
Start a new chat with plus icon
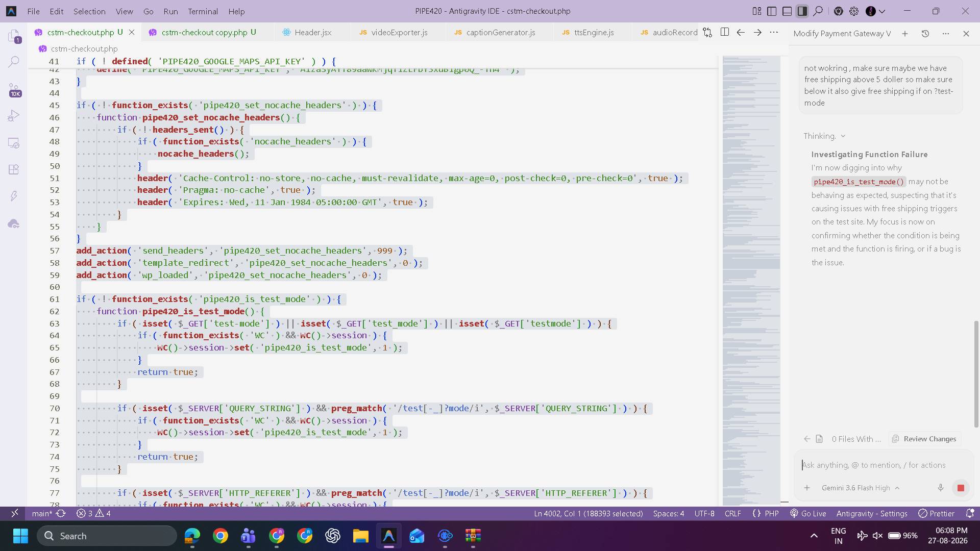coord(904,33)
